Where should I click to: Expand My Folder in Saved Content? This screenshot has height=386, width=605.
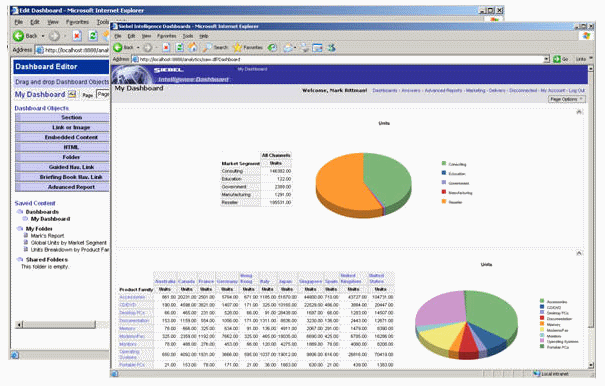20,229
